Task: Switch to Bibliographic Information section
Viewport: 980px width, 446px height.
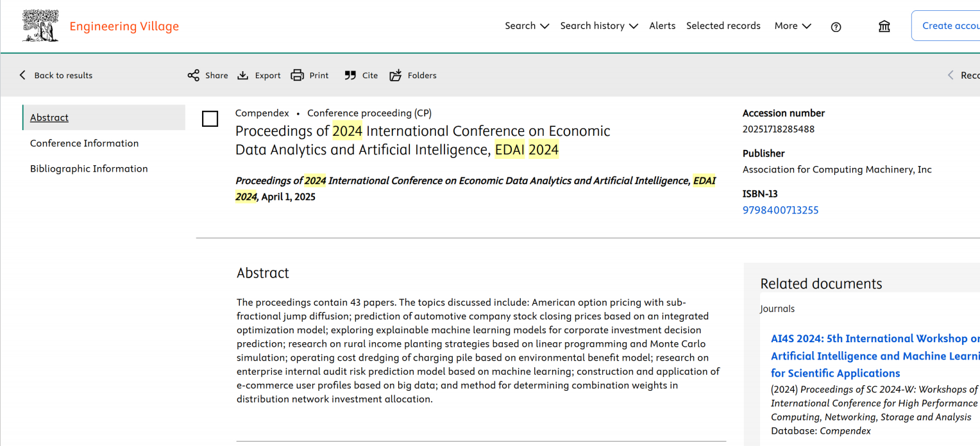Action: tap(89, 169)
